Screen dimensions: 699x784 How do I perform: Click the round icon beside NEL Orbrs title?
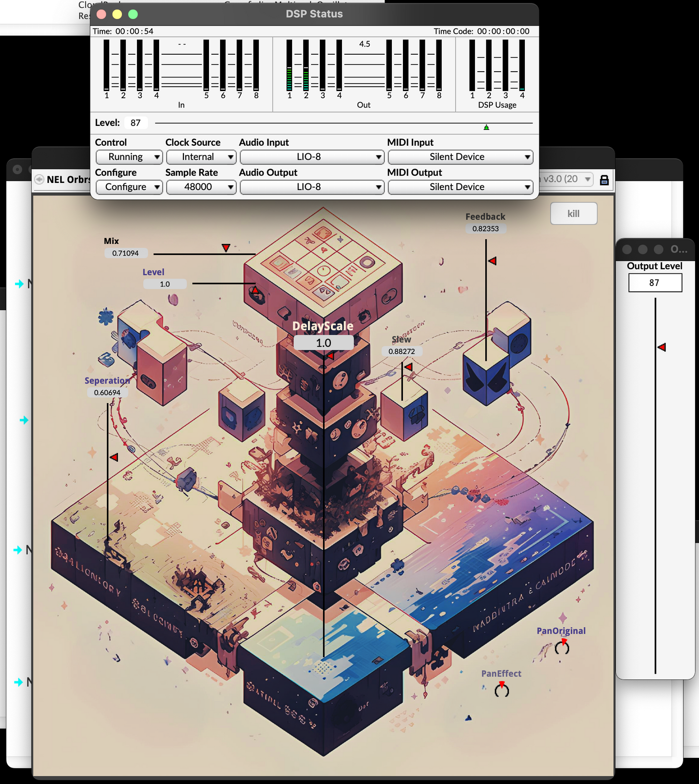(x=39, y=180)
